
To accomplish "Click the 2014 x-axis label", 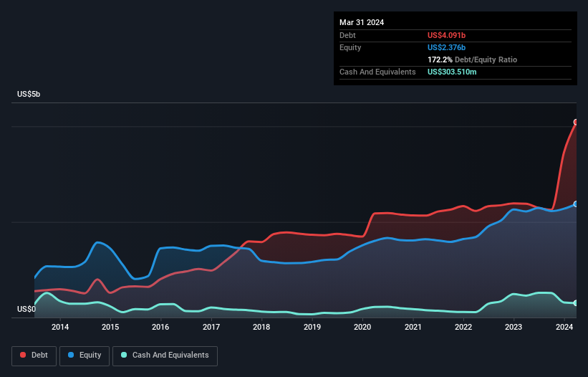I will click(x=60, y=327).
